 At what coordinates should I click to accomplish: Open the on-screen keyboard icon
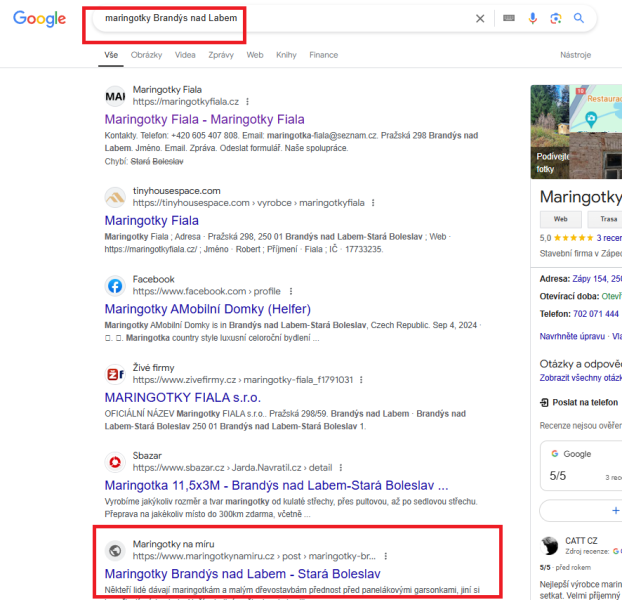tap(509, 18)
